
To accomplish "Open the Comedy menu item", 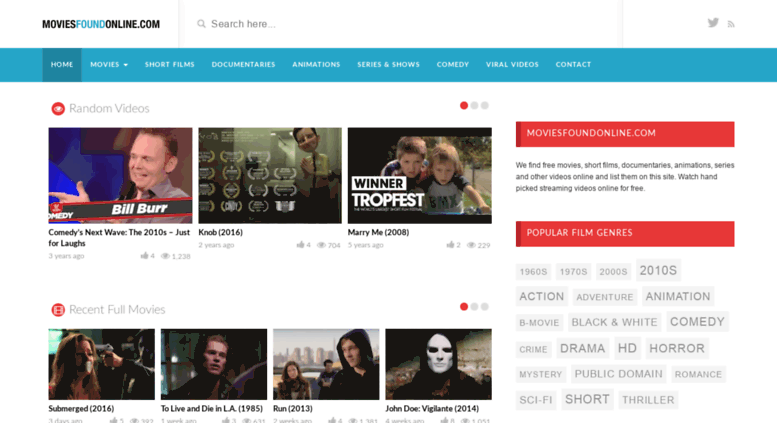I will pyautogui.click(x=452, y=65).
